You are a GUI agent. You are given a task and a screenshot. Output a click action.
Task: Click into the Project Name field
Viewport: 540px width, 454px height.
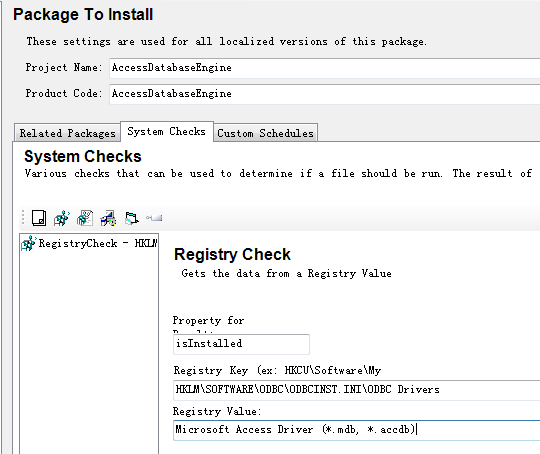(324, 68)
